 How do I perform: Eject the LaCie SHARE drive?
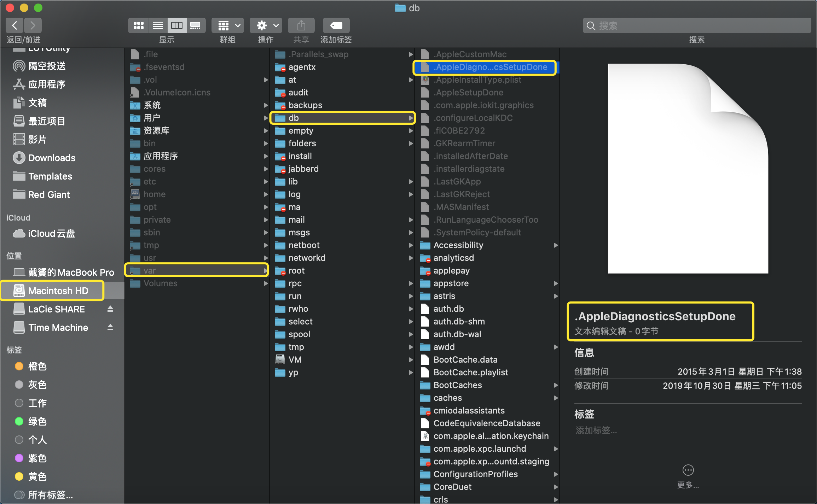tap(110, 309)
